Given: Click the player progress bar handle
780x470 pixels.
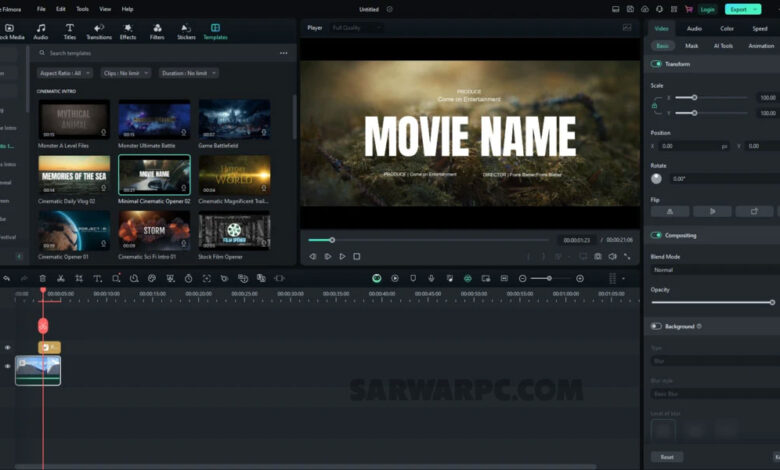Looking at the screenshot, I should click(x=332, y=240).
